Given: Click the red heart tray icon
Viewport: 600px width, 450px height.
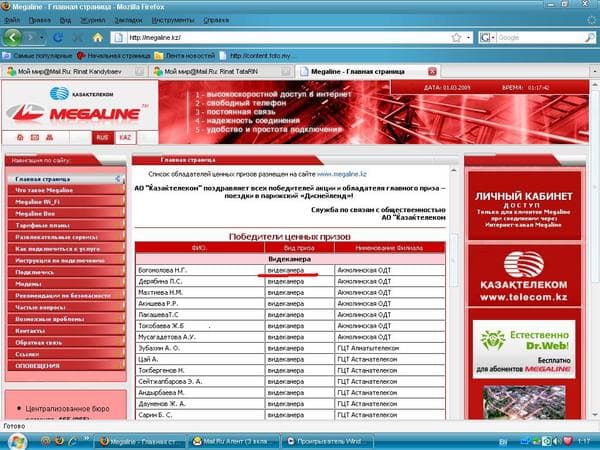Looking at the screenshot, I should coord(567,441).
